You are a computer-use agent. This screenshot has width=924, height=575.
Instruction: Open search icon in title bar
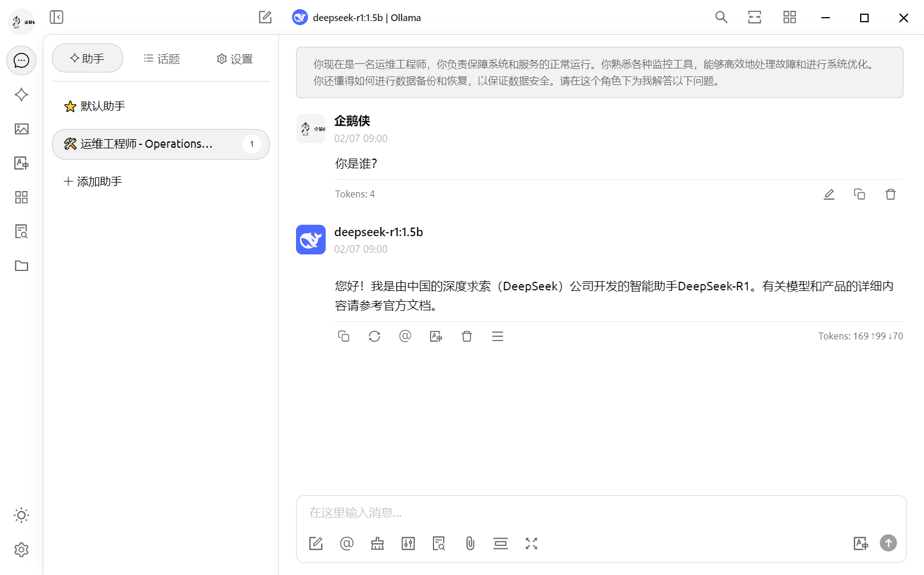pos(722,17)
